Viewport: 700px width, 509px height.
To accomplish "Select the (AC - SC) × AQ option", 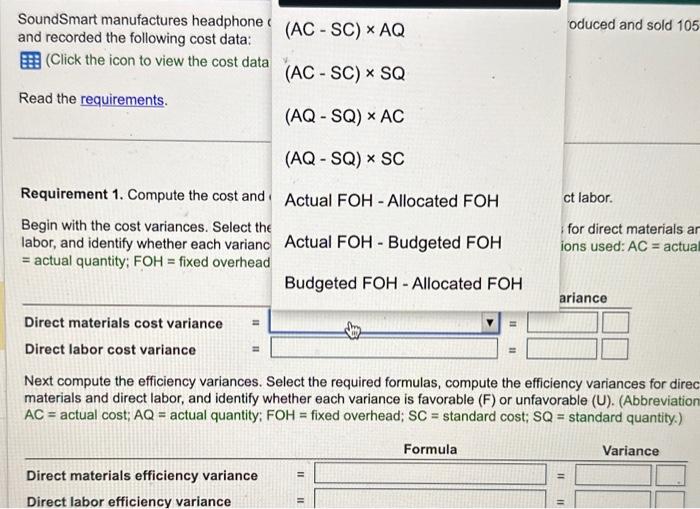I will point(344,30).
